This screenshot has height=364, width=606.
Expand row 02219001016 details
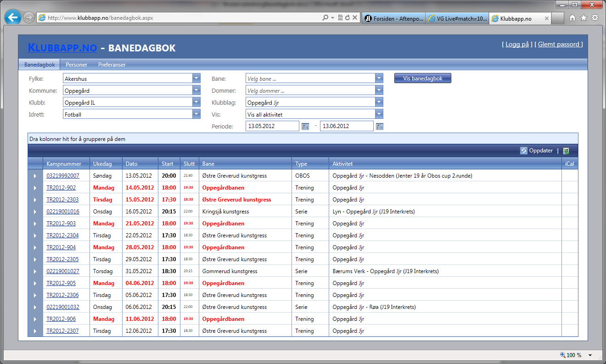(35, 212)
